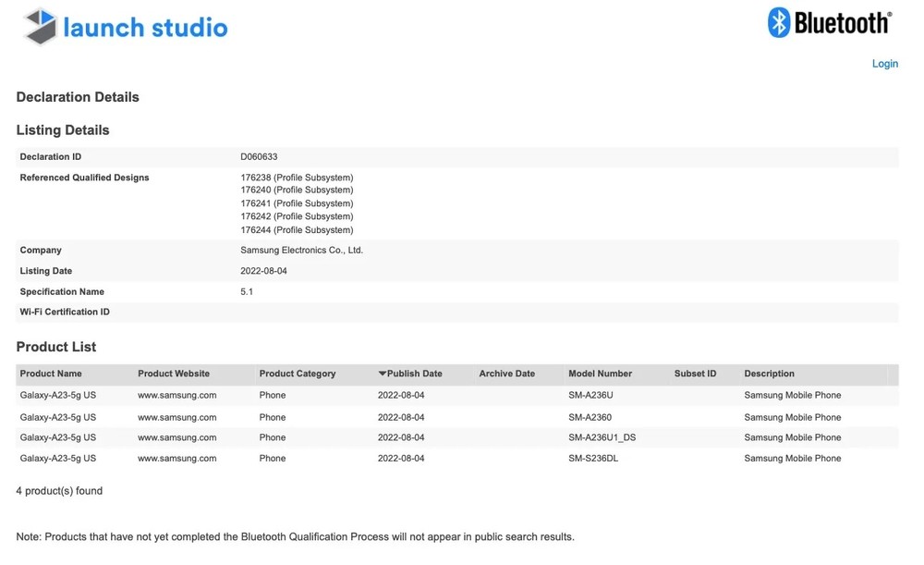924x565 pixels.
Task: Click the Wi-Fi Certification ID label
Action: pyautogui.click(x=65, y=312)
